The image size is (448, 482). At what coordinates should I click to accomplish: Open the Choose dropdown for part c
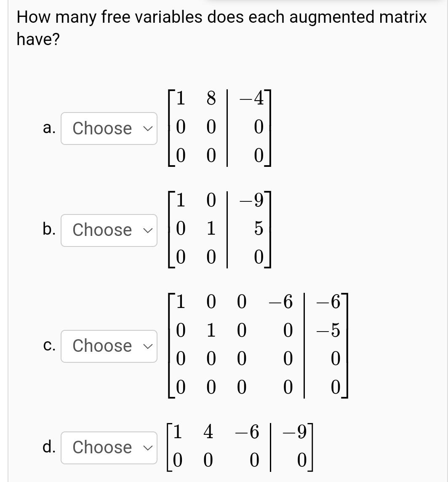(109, 345)
